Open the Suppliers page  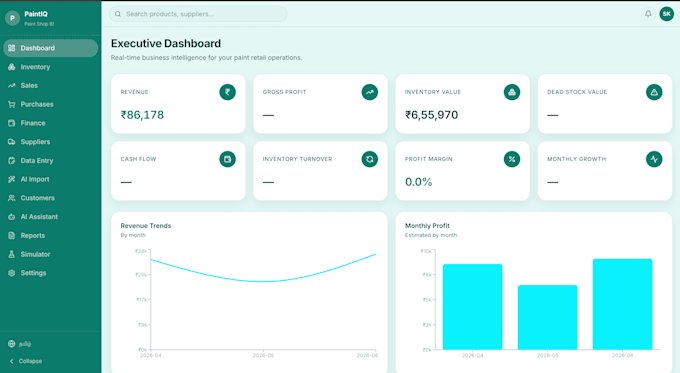[x=50, y=142]
